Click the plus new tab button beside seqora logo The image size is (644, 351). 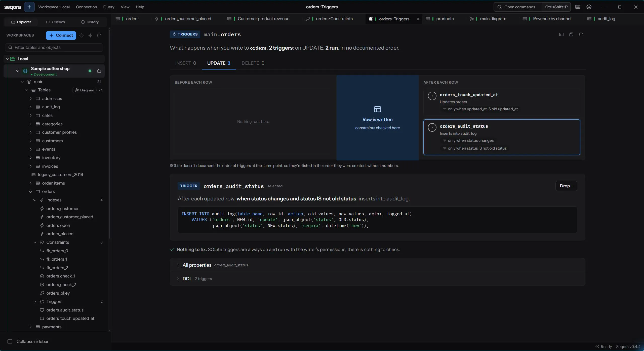click(x=29, y=7)
